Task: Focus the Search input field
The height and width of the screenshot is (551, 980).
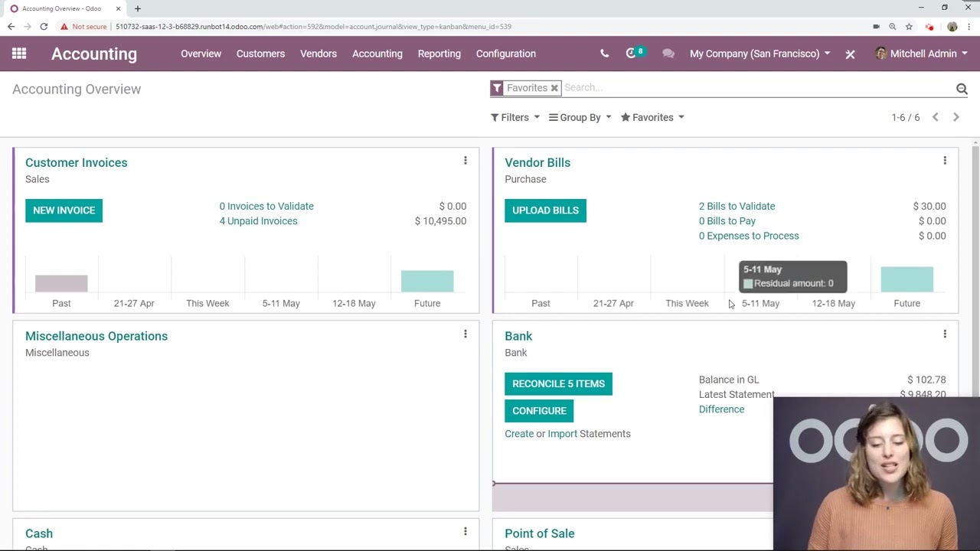Action: [x=758, y=88]
